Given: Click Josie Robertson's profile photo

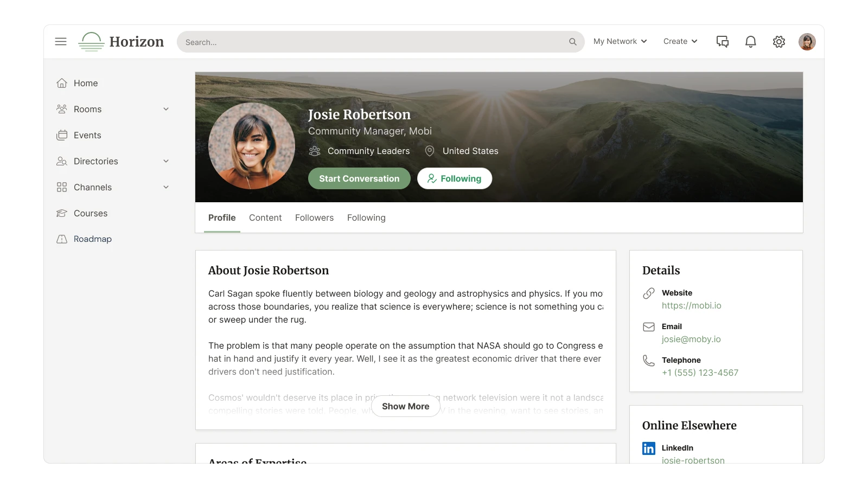Looking at the screenshot, I should 252,146.
